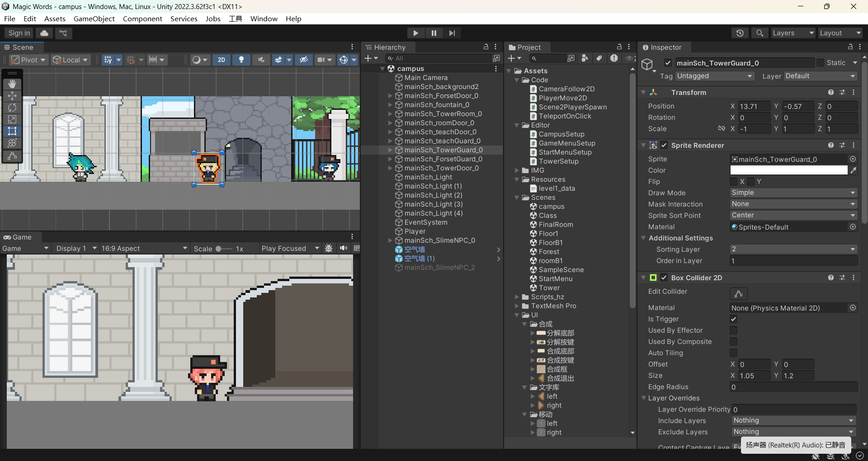The image size is (868, 461).
Task: Collapse the Transform component foldout
Action: point(643,92)
